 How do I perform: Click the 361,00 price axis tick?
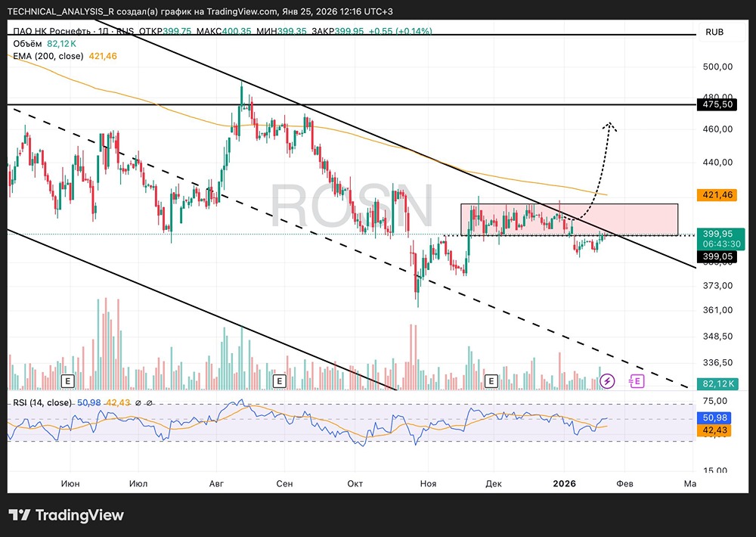coord(717,310)
